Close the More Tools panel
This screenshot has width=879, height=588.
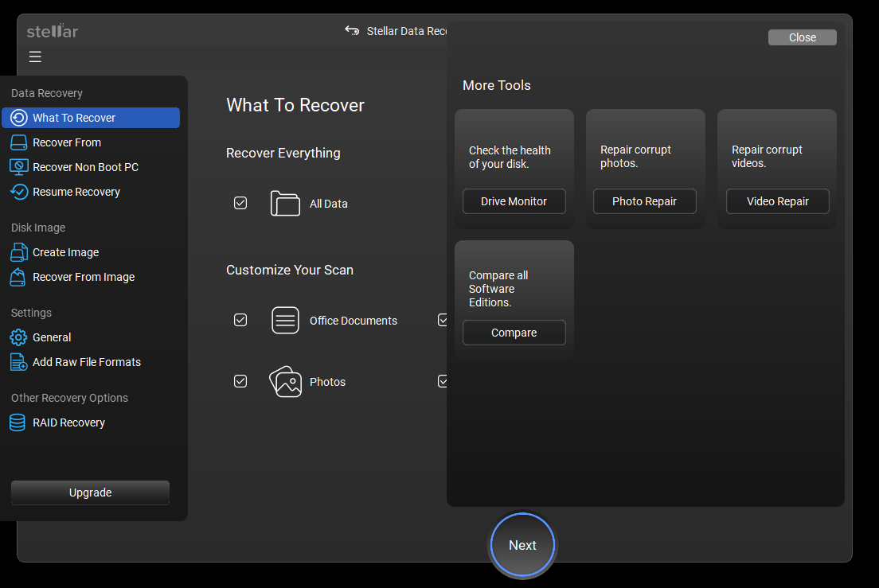pyautogui.click(x=803, y=37)
